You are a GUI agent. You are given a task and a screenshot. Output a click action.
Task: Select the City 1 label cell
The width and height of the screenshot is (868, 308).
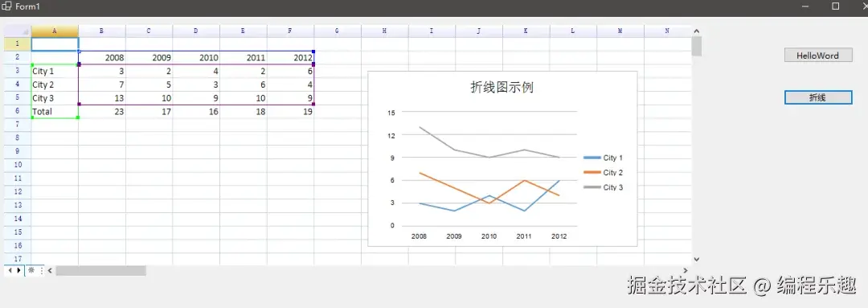(x=55, y=71)
